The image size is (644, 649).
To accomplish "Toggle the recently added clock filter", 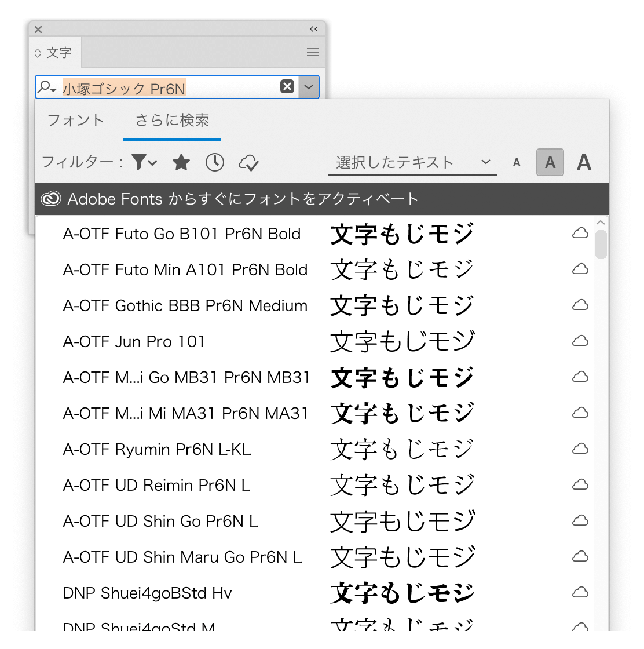I will tap(215, 162).
